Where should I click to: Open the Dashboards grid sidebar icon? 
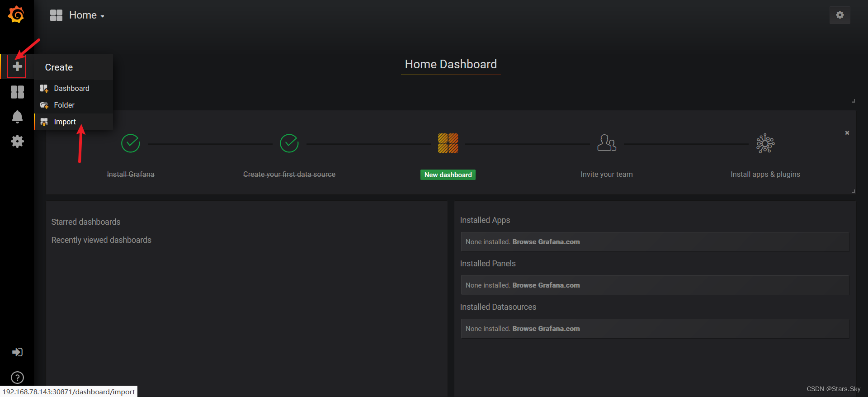[17, 92]
